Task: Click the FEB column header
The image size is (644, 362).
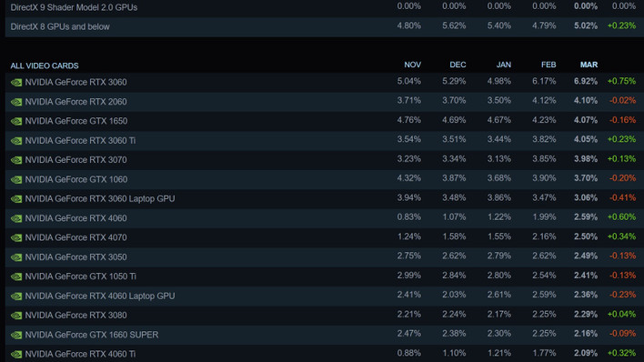Action: tap(548, 65)
